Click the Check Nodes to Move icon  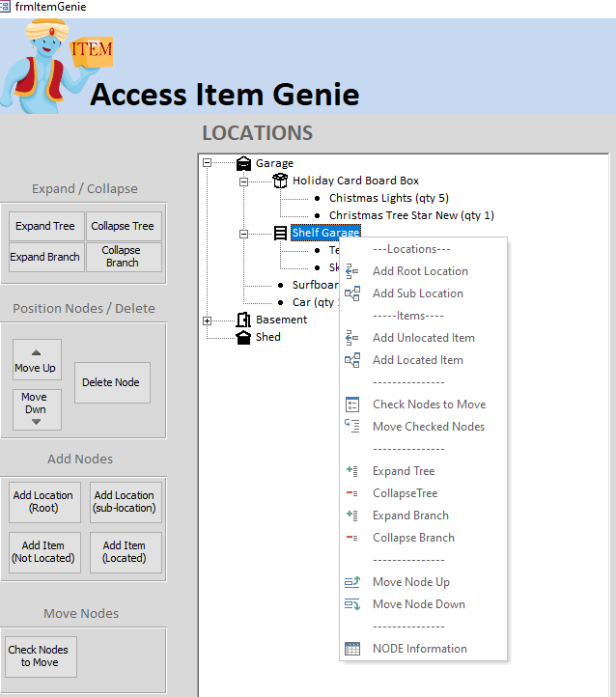coord(352,404)
